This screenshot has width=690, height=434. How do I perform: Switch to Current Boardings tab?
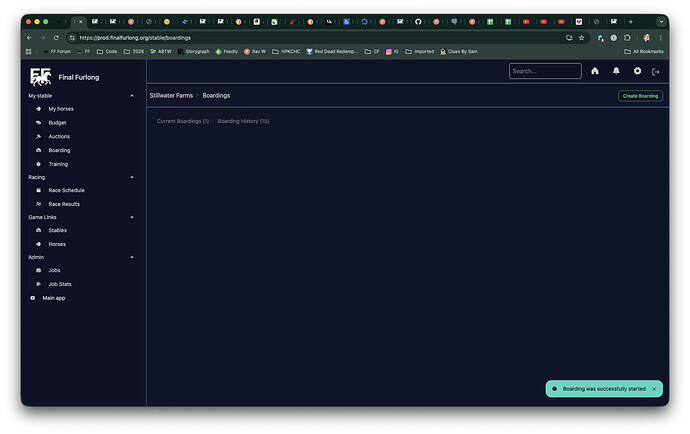click(x=183, y=121)
